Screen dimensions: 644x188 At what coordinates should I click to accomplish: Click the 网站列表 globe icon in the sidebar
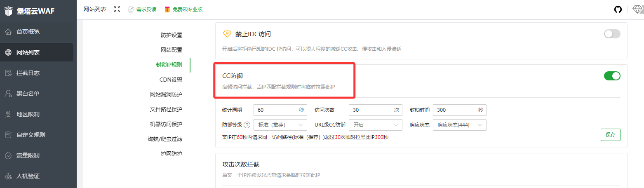pos(8,52)
